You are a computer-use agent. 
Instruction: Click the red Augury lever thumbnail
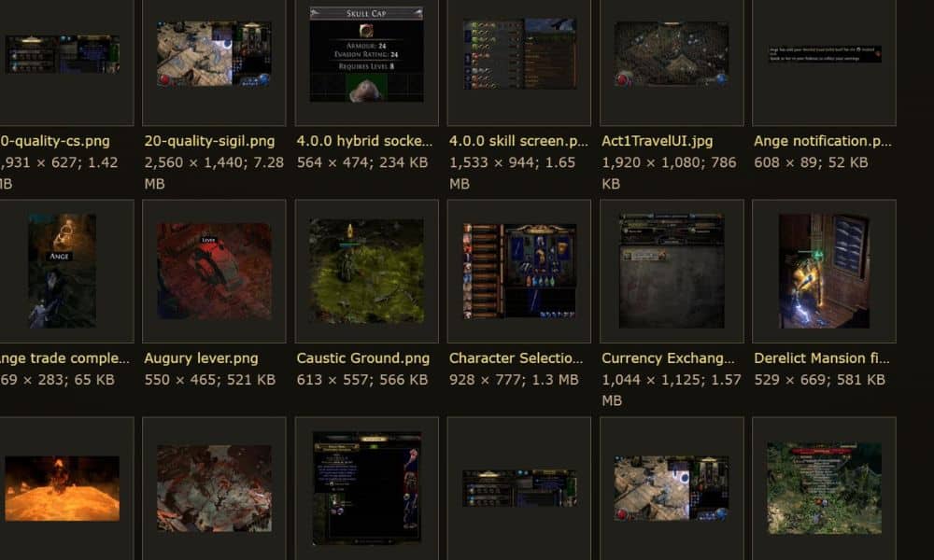(214, 271)
